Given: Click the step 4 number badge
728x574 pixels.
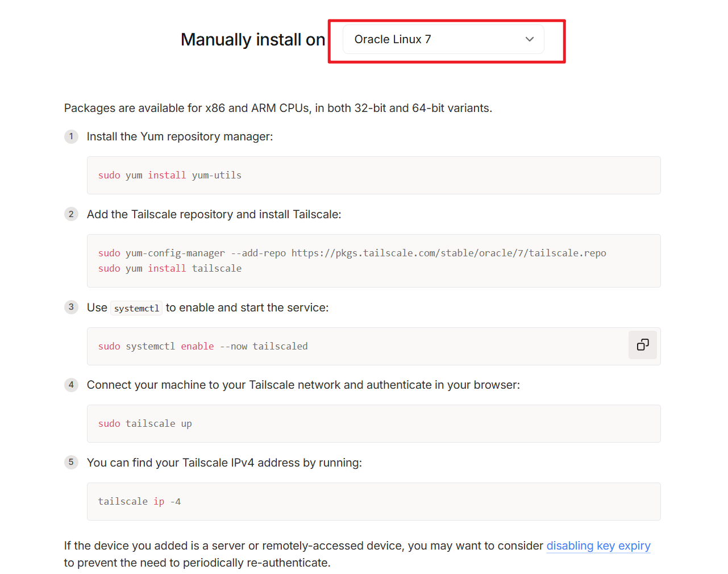Looking at the screenshot, I should [71, 385].
